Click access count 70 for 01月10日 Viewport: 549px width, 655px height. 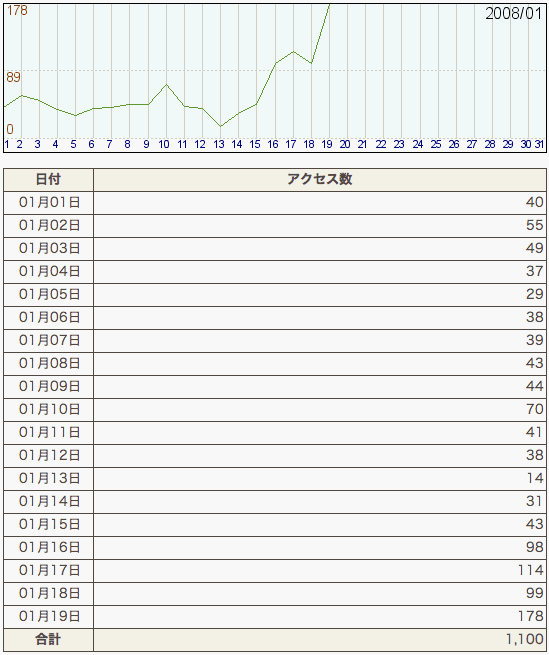pos(534,409)
